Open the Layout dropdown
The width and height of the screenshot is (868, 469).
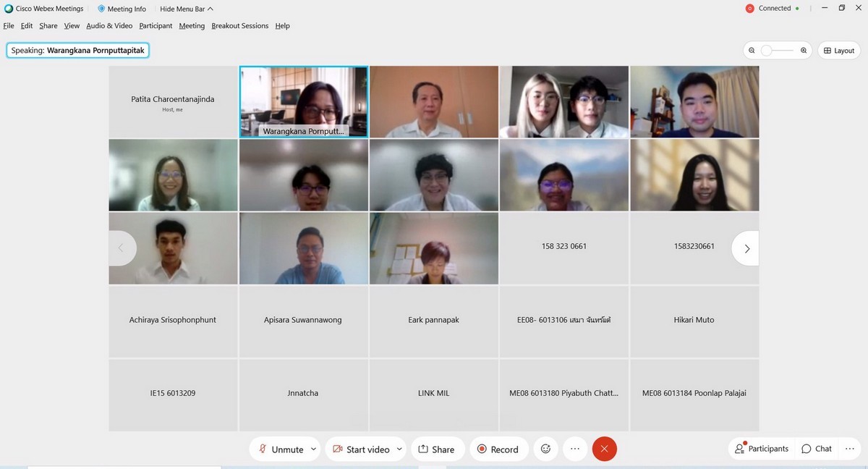coord(839,51)
